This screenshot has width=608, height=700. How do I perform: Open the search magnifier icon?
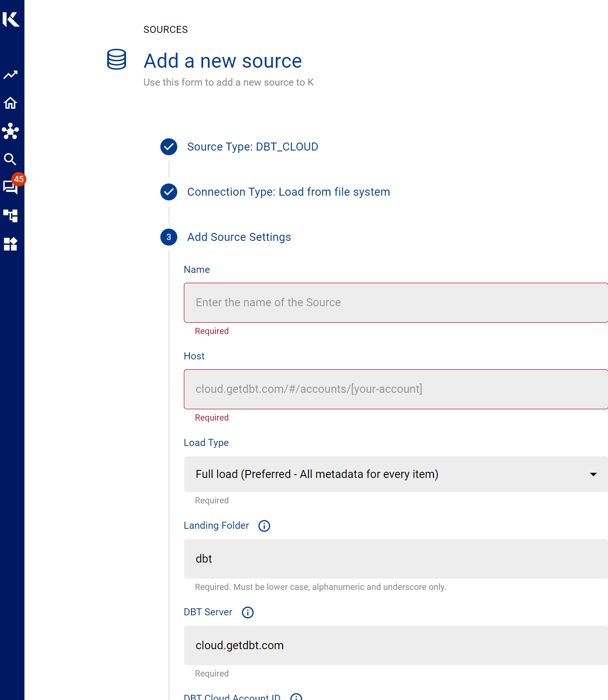point(10,159)
